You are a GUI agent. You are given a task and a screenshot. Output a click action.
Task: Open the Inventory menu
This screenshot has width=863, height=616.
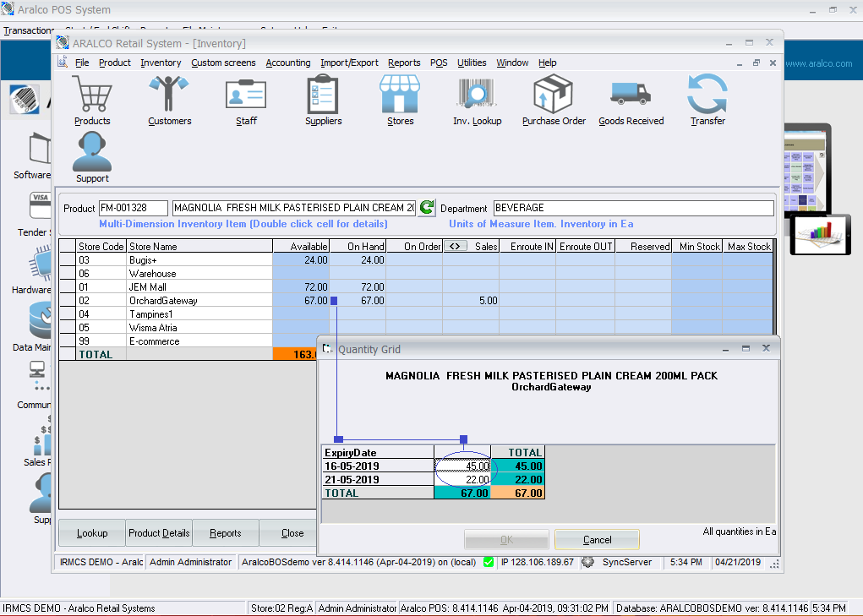click(x=161, y=63)
